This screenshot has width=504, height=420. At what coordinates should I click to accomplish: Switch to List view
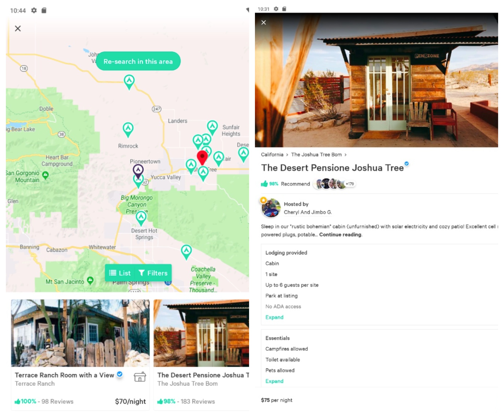[120, 273]
